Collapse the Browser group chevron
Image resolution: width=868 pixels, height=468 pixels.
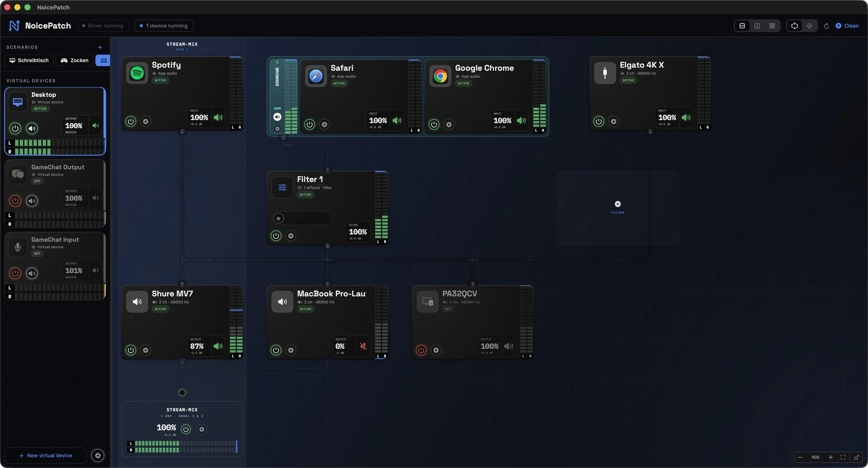tap(277, 62)
